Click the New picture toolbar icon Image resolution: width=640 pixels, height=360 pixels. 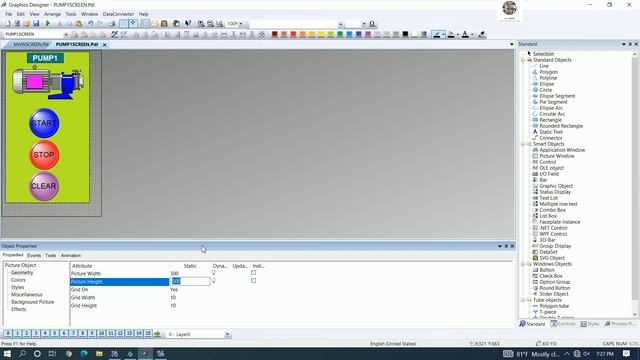click(7, 24)
